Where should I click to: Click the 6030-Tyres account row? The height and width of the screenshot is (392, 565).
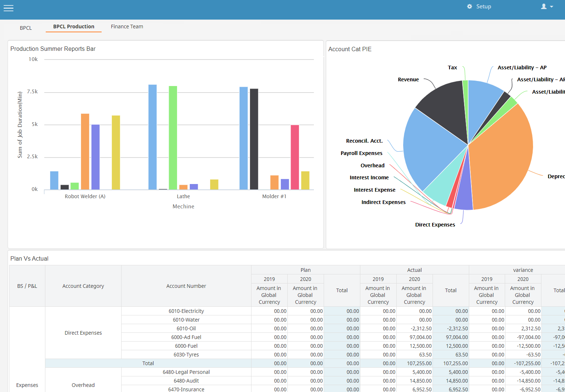186,355
